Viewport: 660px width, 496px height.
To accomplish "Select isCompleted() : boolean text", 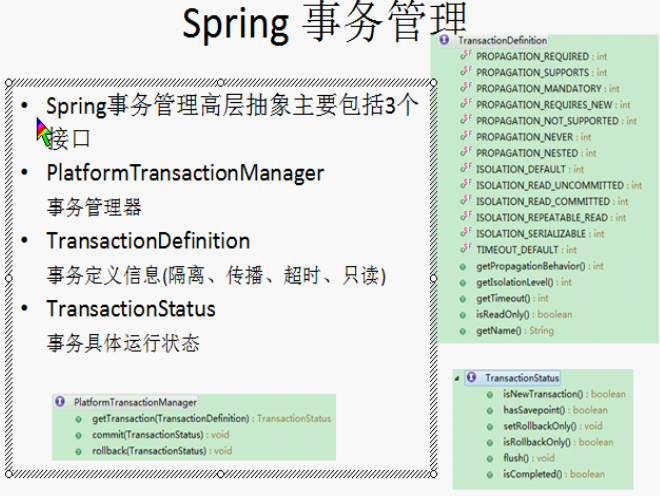I will point(554,474).
